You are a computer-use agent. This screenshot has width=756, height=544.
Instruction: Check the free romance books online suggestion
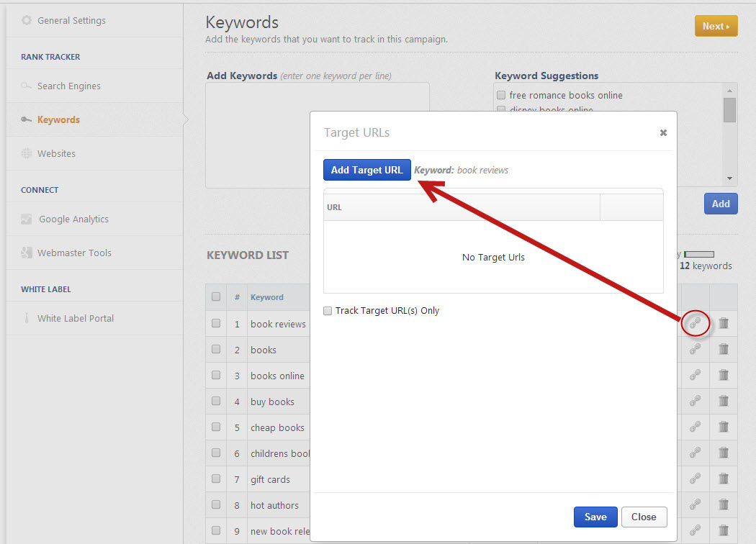click(x=500, y=94)
